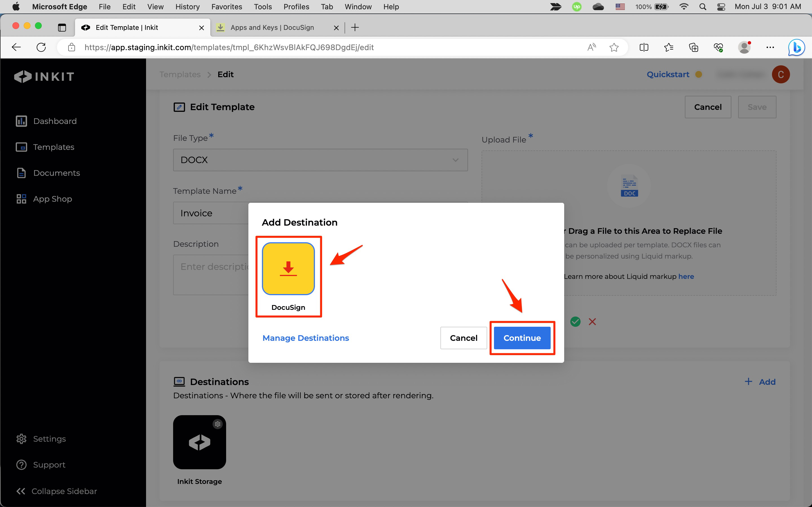Viewport: 812px width, 507px height.
Task: Click the Settings icon in sidebar
Action: 21,439
